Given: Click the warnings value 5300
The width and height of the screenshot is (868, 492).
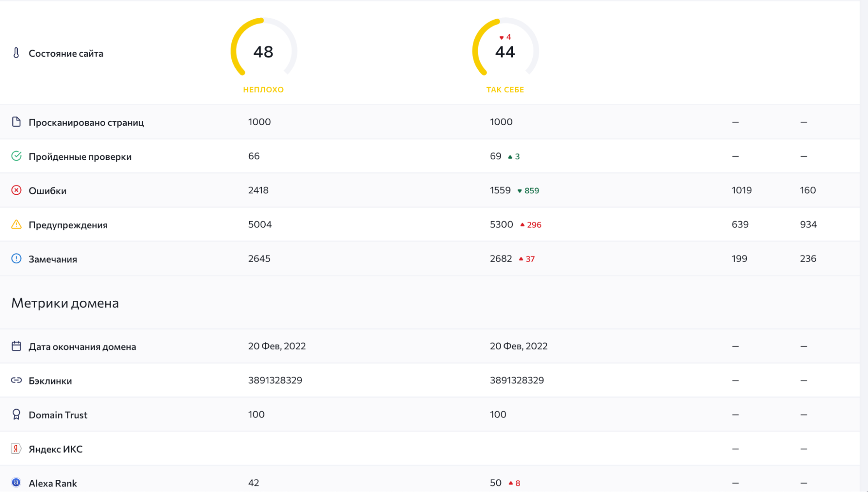Looking at the screenshot, I should (502, 224).
